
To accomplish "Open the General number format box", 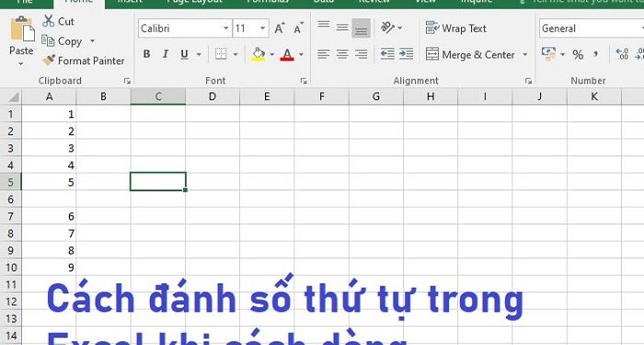I will coord(592,29).
